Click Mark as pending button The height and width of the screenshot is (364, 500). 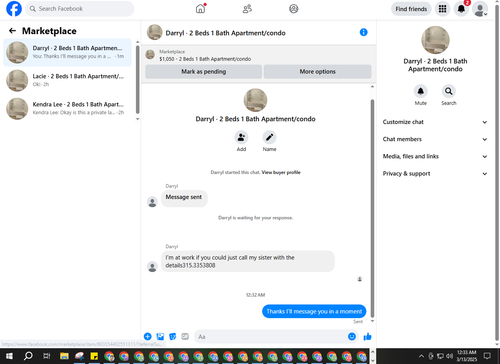(203, 72)
